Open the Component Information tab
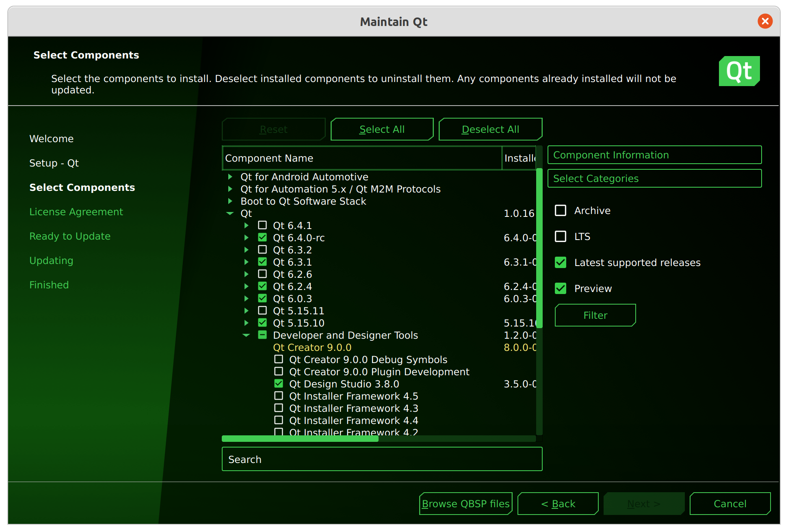Image resolution: width=788 pixels, height=532 pixels. [x=654, y=155]
